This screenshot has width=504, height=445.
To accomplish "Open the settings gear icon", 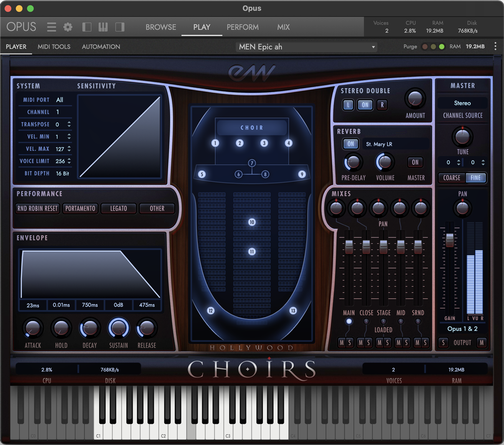I will 68,27.
